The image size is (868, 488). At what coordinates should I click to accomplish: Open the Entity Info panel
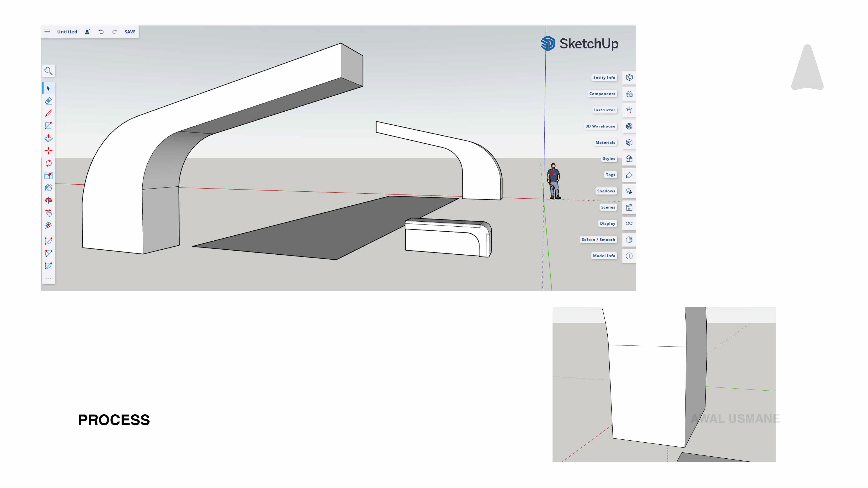[629, 77]
